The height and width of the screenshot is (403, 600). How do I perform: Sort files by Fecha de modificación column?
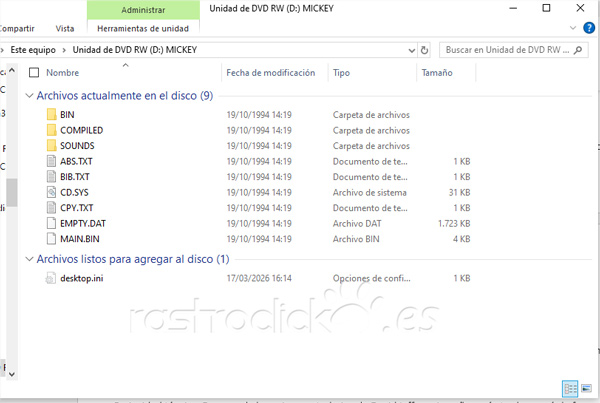pyautogui.click(x=270, y=73)
